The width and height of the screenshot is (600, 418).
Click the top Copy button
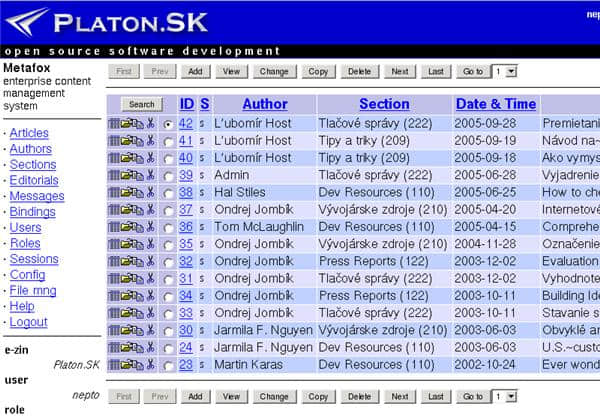pos(318,72)
